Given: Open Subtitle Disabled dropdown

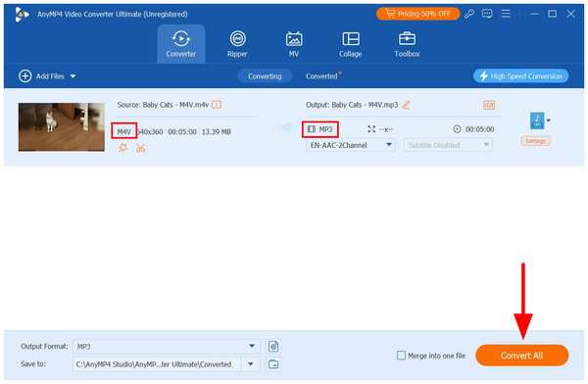Looking at the screenshot, I should (x=448, y=145).
